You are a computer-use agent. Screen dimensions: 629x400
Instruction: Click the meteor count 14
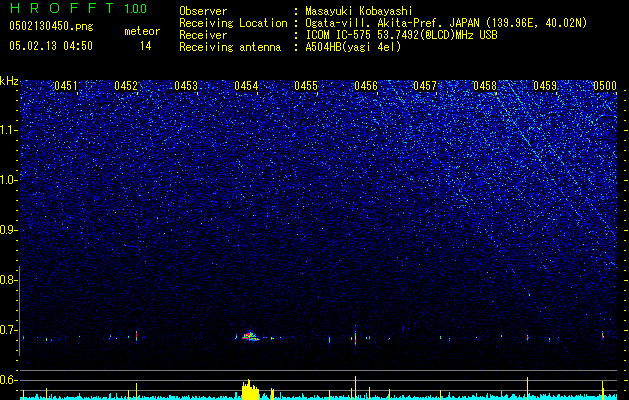145,46
